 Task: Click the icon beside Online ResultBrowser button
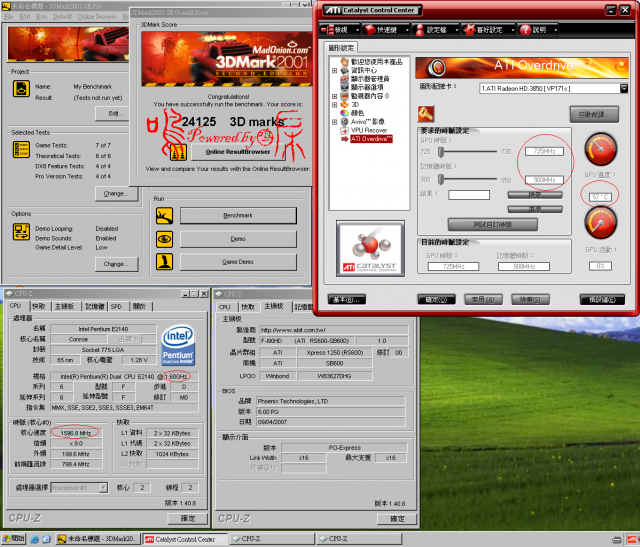click(178, 153)
